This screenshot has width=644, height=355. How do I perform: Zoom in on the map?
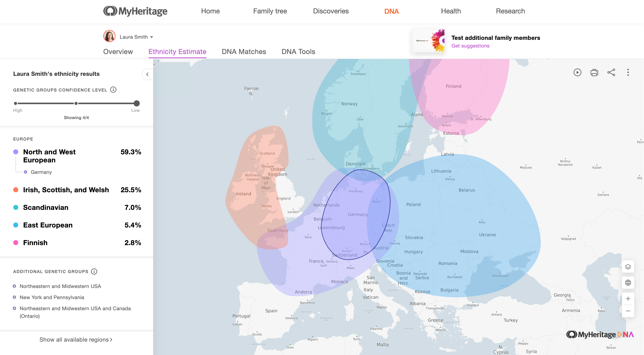pos(628,299)
